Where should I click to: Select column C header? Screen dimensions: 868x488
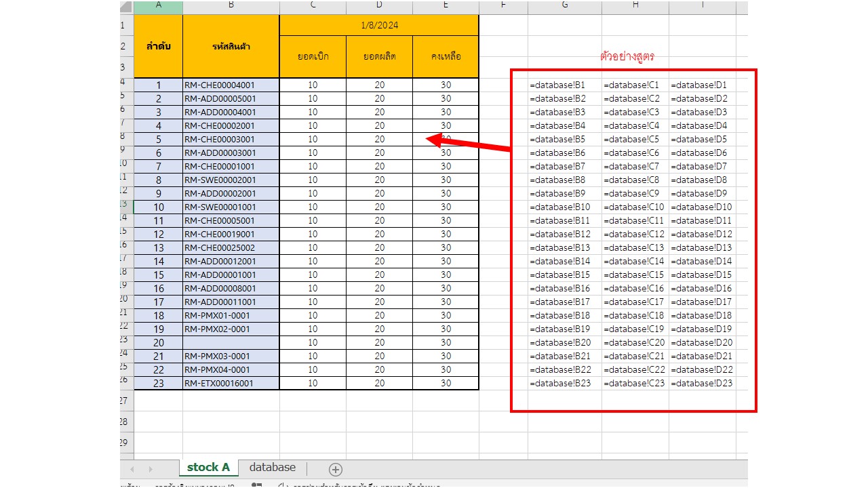pyautogui.click(x=313, y=7)
